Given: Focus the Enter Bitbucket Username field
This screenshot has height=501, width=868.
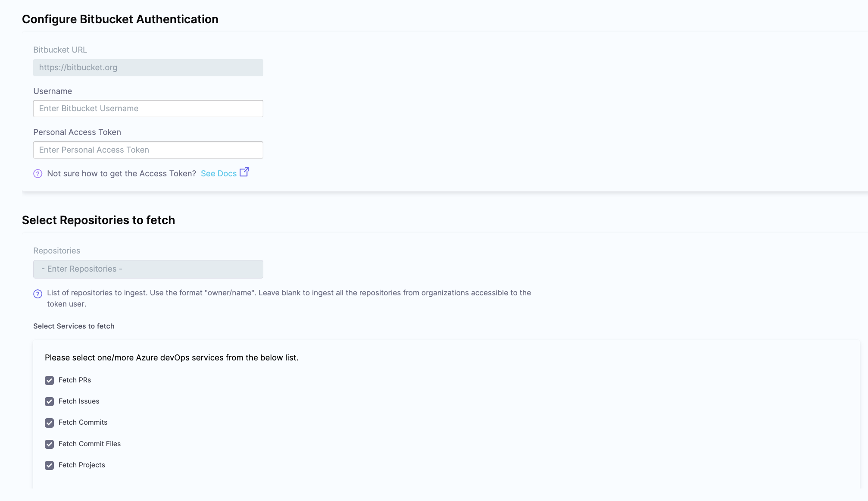Looking at the screenshot, I should tap(148, 109).
